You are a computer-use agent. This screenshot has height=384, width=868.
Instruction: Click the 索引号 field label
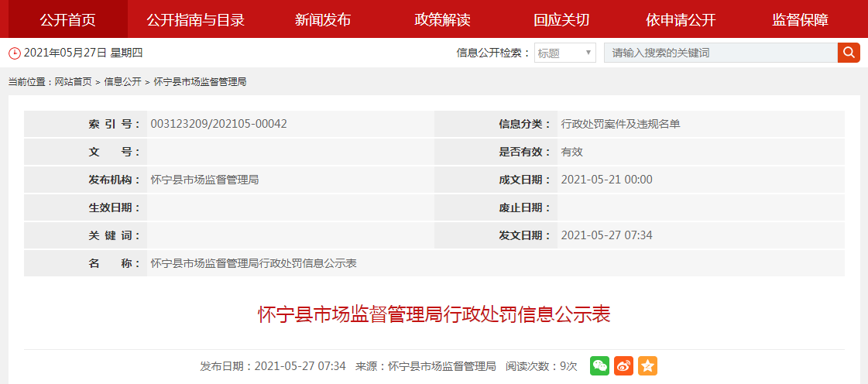point(114,124)
